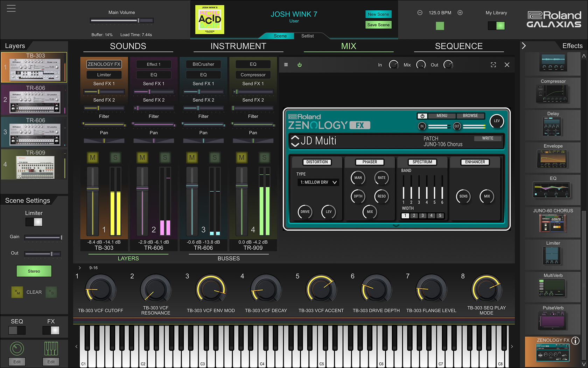Solo the TR-909 channel
This screenshot has height=368, width=588.
(264, 157)
